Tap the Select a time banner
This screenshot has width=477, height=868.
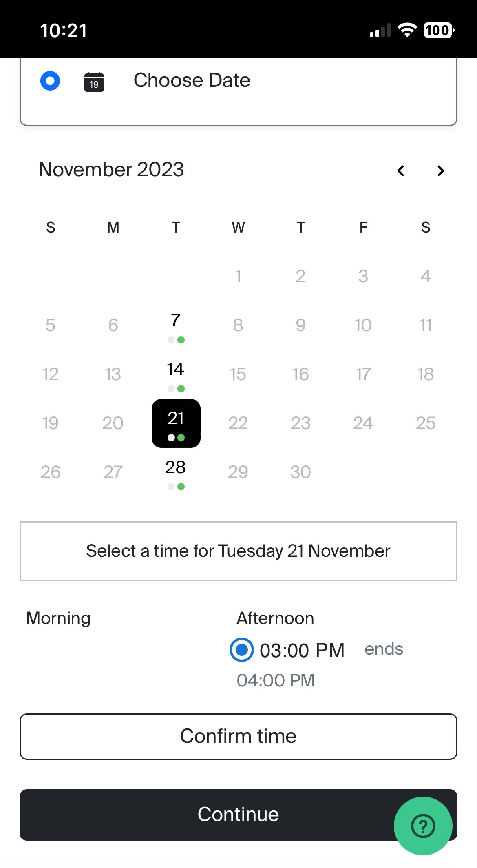tap(238, 551)
